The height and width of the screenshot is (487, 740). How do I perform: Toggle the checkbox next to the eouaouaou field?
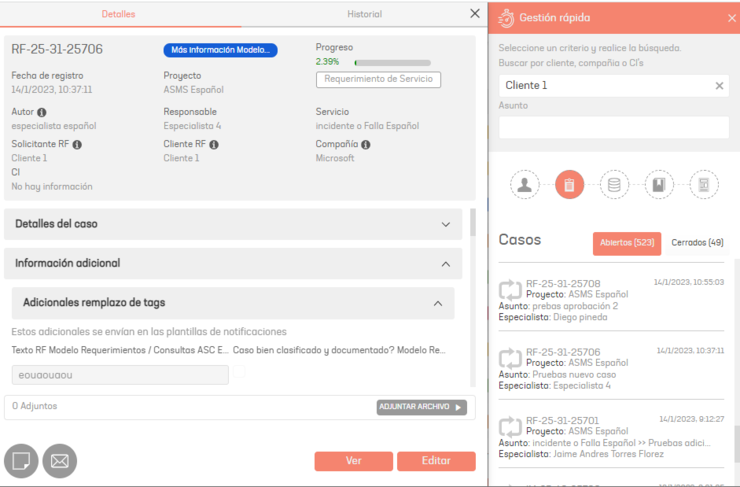(240, 374)
